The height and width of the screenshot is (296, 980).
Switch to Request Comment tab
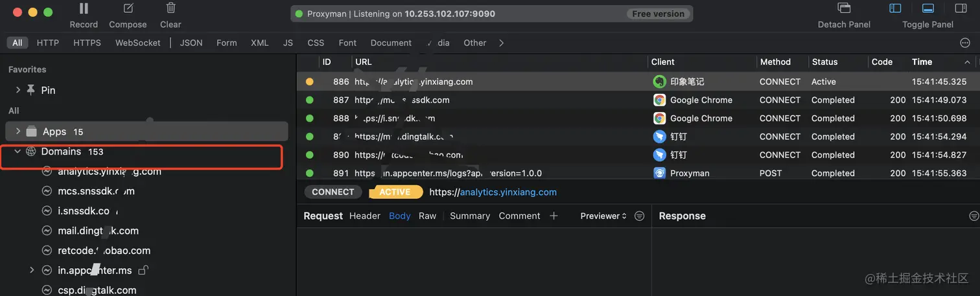pos(519,216)
